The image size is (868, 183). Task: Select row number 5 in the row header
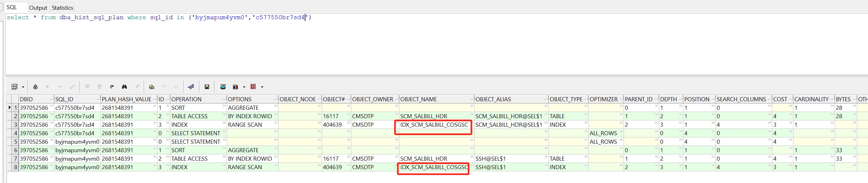[x=15, y=141]
